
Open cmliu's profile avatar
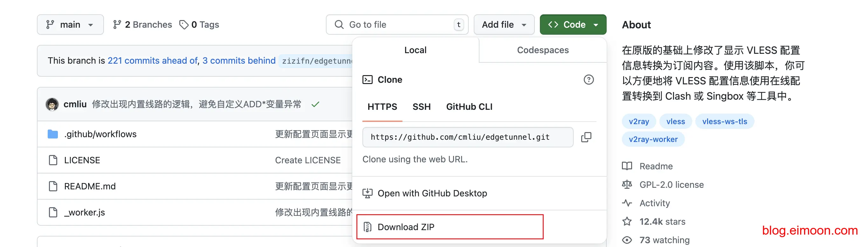pos(52,104)
